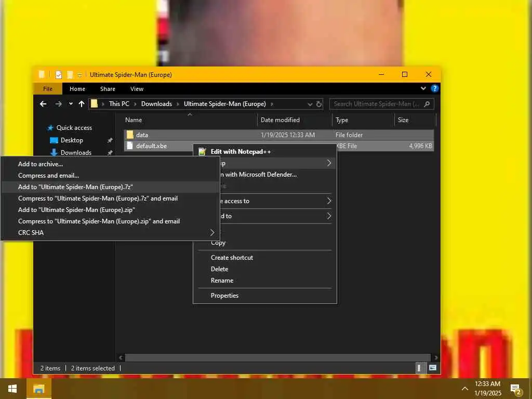Image resolution: width=532 pixels, height=399 pixels.
Task: Expand the 7-Zip submenu arrow
Action: pyautogui.click(x=329, y=163)
